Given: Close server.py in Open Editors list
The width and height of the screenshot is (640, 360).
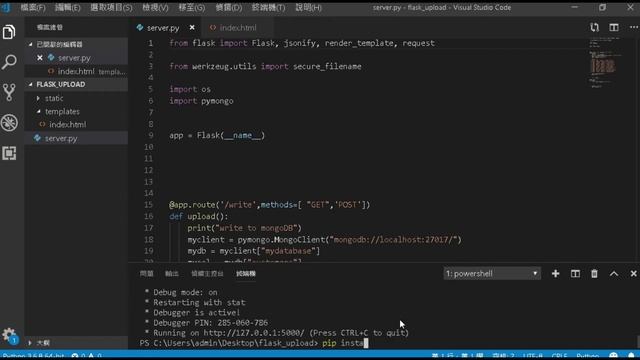Looking at the screenshot, I should click(x=40, y=58).
